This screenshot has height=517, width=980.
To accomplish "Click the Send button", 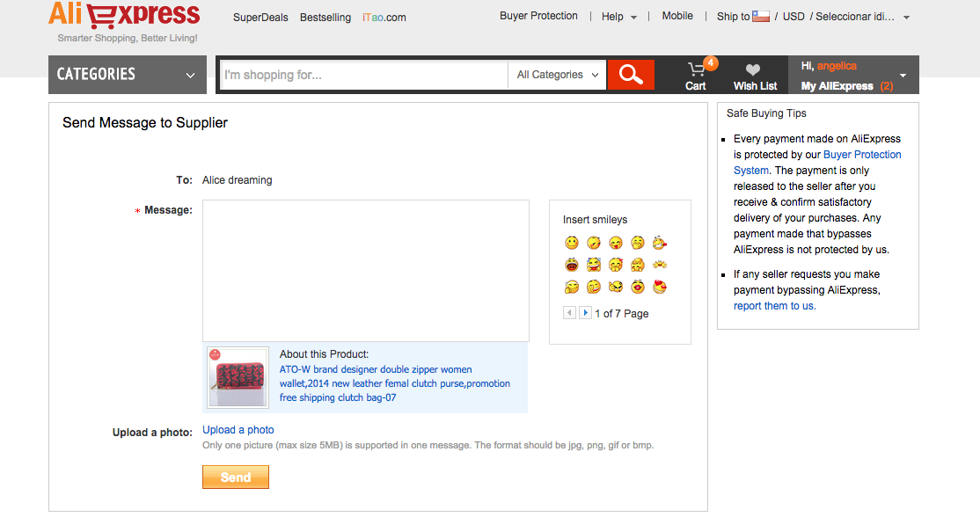I will pyautogui.click(x=236, y=477).
